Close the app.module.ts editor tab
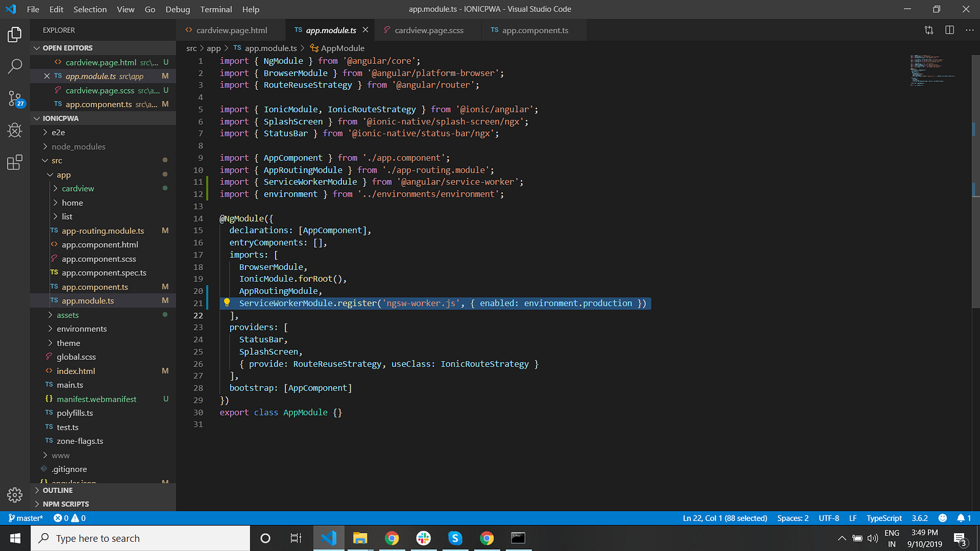Viewport: 980px width, 551px height. click(366, 30)
